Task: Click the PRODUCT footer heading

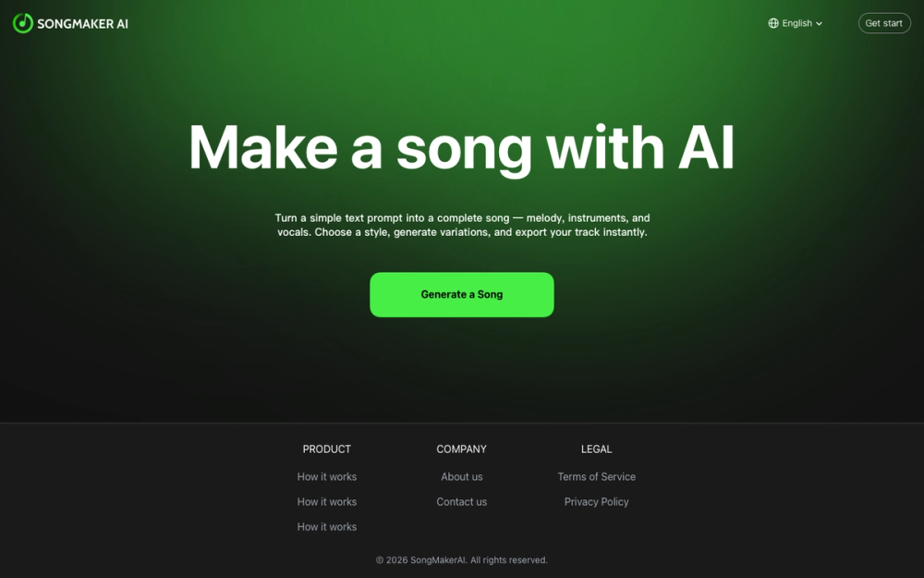Action: tap(326, 449)
